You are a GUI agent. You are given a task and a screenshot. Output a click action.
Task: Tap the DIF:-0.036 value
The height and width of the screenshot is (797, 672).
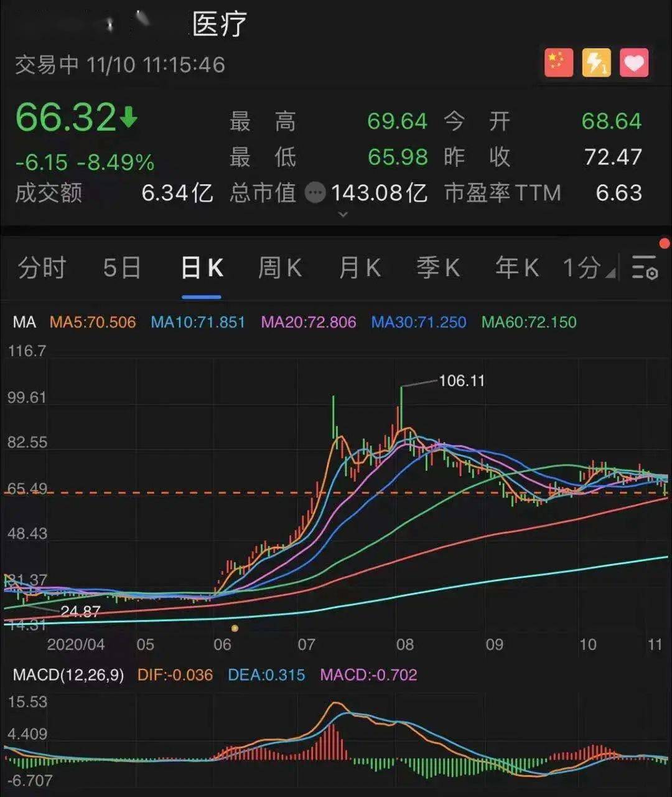click(175, 675)
